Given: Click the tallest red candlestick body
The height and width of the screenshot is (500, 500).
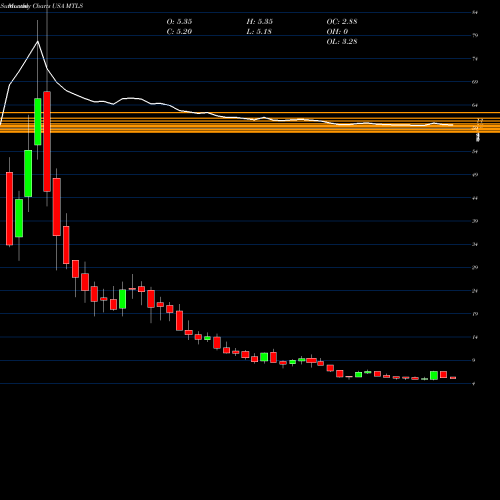Looking at the screenshot, I should [x=47, y=141].
